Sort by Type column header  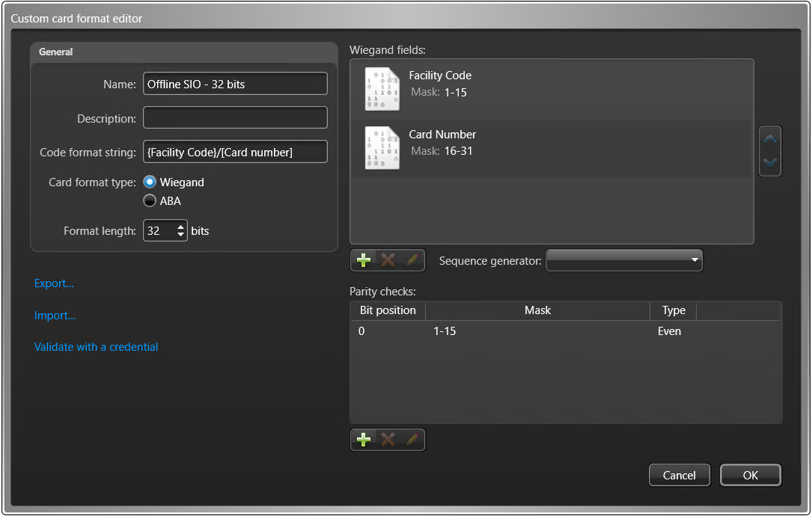pos(674,310)
